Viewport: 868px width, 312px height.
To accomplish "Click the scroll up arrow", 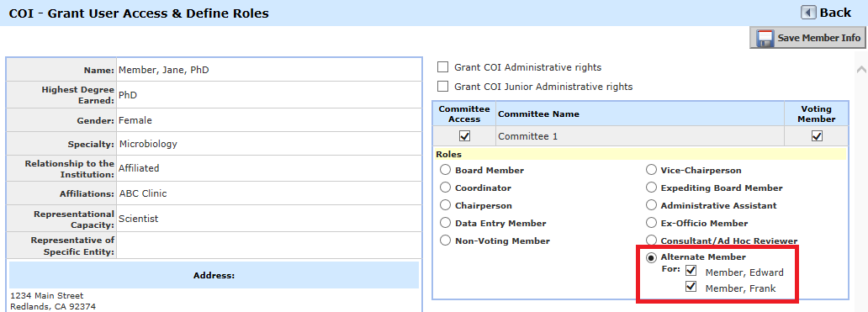I will click(x=861, y=69).
